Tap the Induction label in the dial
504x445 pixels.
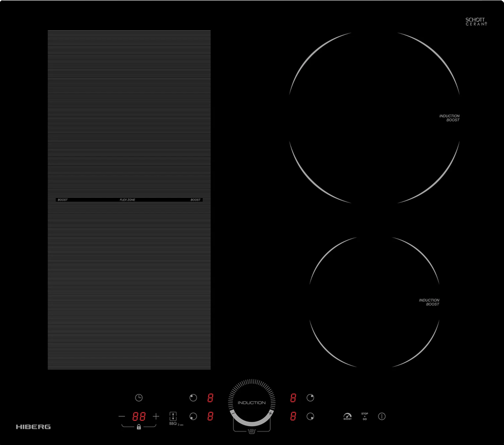251,403
